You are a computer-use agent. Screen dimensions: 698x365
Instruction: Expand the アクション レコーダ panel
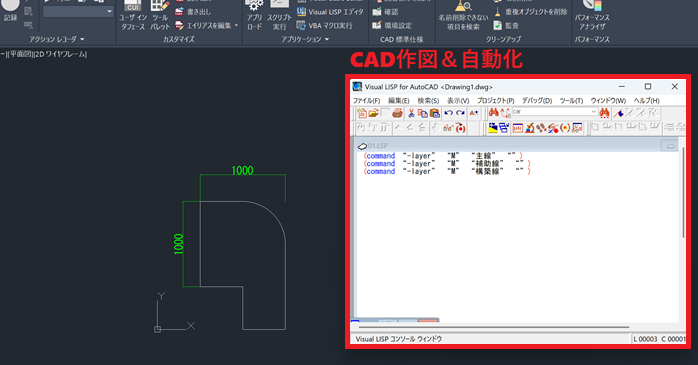pos(57,39)
